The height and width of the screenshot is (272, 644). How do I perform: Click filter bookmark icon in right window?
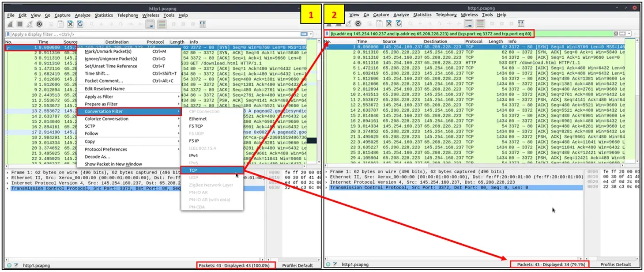(x=327, y=34)
